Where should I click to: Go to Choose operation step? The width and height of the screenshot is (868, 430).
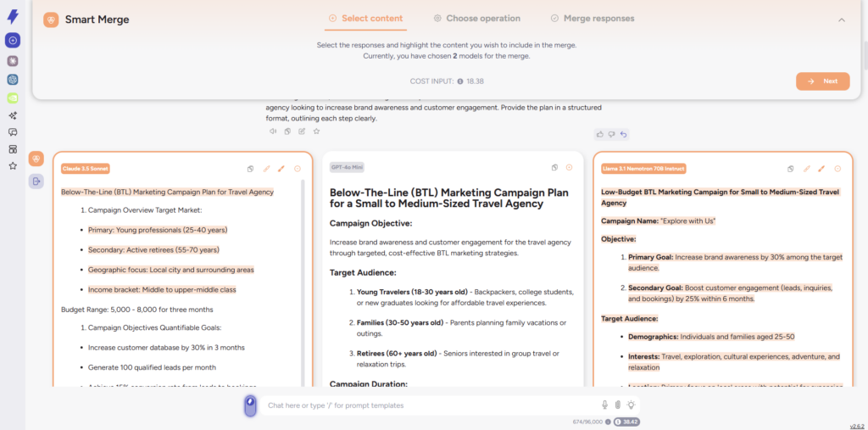tap(477, 19)
